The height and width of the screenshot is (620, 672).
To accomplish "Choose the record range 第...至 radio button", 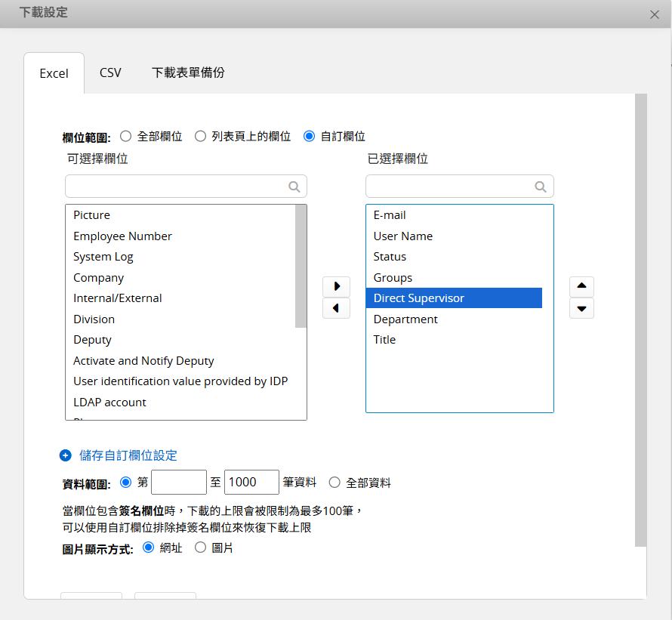I will (125, 483).
